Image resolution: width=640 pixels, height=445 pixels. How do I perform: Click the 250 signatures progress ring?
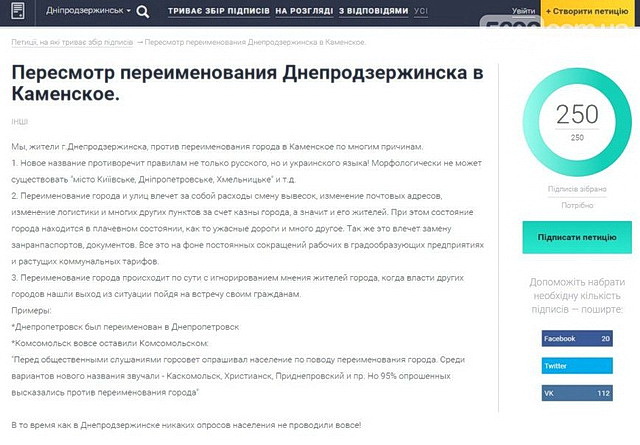[577, 122]
